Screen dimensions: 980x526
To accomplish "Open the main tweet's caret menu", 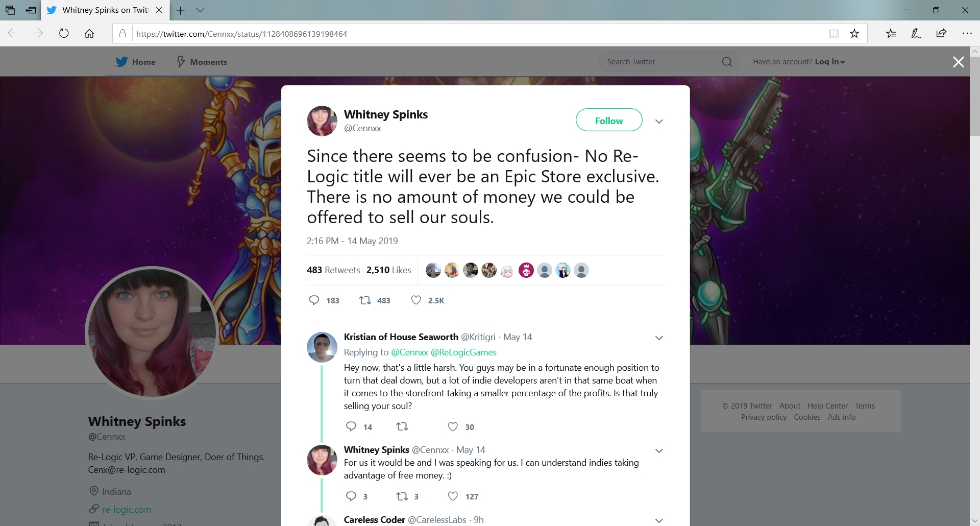I will 659,122.
